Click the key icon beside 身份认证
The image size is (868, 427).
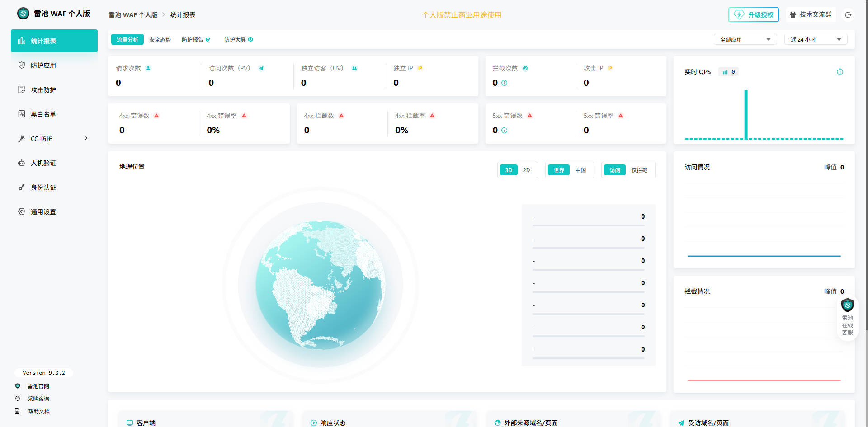22,187
